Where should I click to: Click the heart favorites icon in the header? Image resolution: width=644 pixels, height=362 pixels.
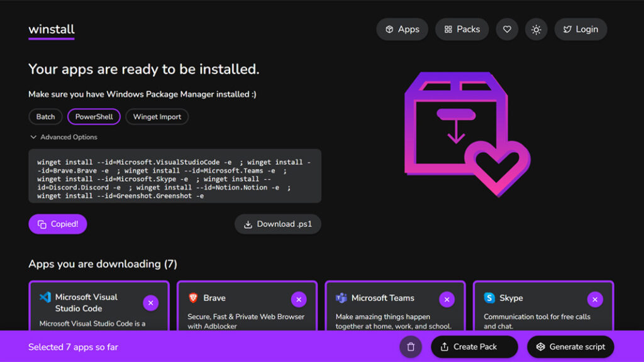pyautogui.click(x=508, y=29)
